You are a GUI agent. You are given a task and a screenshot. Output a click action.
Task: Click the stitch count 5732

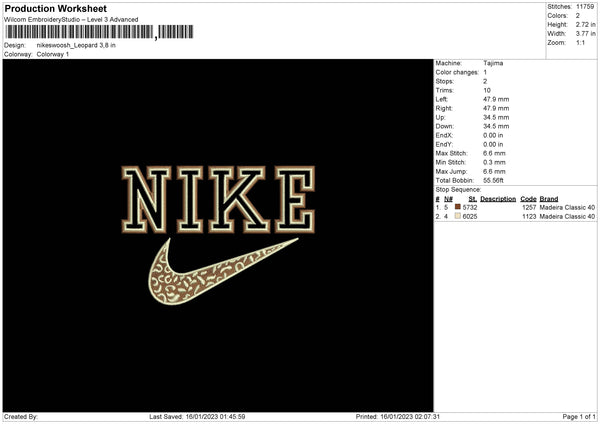[470, 207]
